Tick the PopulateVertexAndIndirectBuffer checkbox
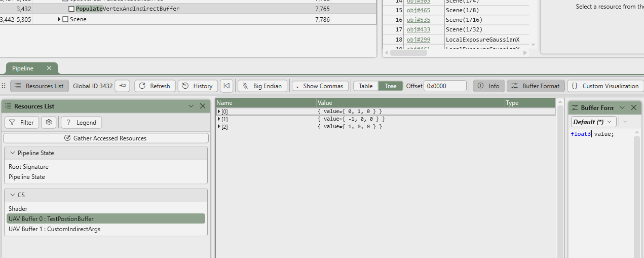644x258 pixels. click(71, 9)
